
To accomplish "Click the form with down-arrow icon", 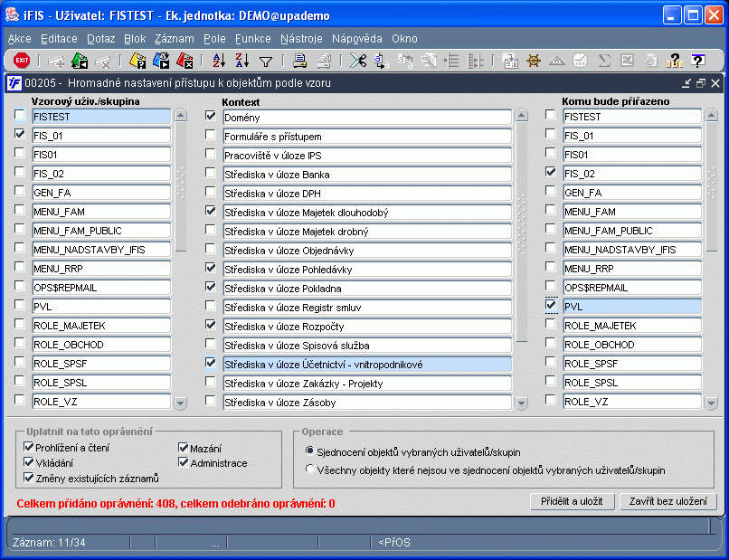I will pos(510,61).
